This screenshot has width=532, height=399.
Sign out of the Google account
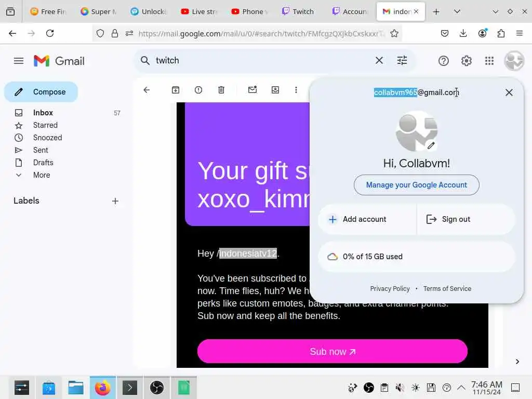pos(465,219)
